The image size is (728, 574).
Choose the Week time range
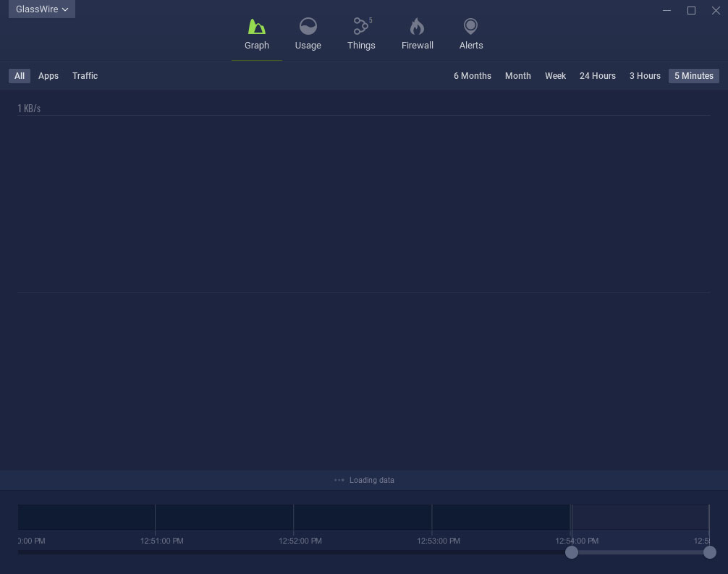[555, 76]
